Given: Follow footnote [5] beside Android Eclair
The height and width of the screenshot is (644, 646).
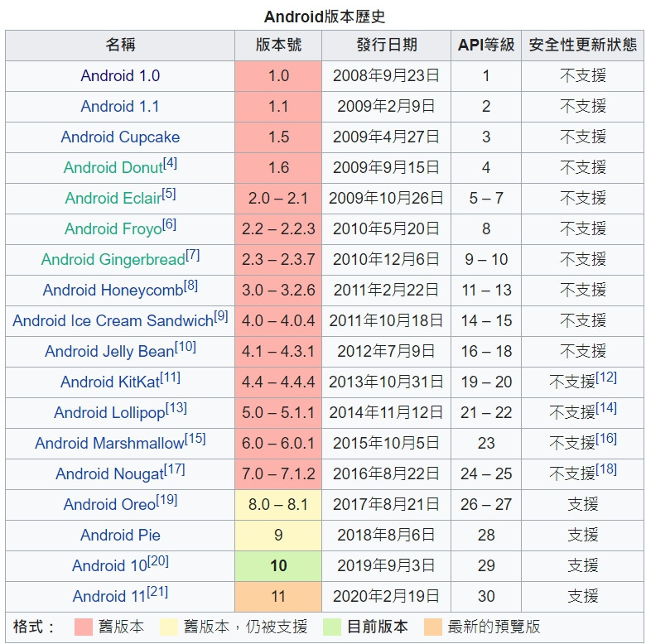Looking at the screenshot, I should (x=169, y=194).
